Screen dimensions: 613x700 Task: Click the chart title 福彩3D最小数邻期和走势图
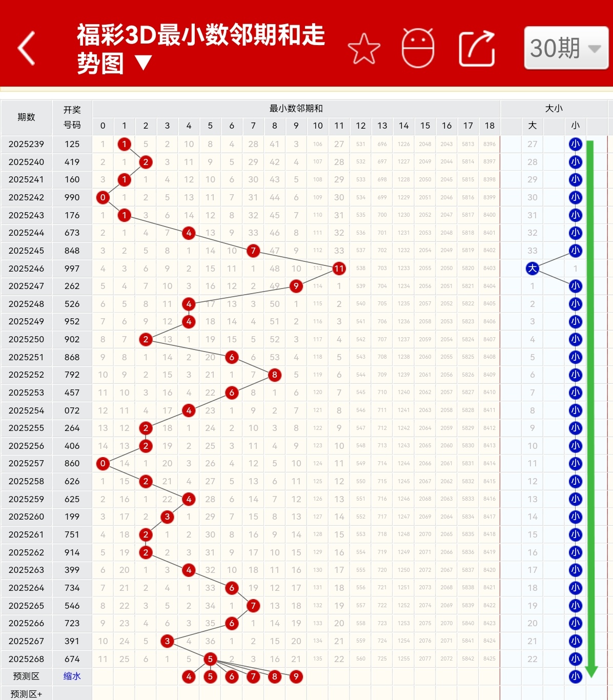click(201, 49)
